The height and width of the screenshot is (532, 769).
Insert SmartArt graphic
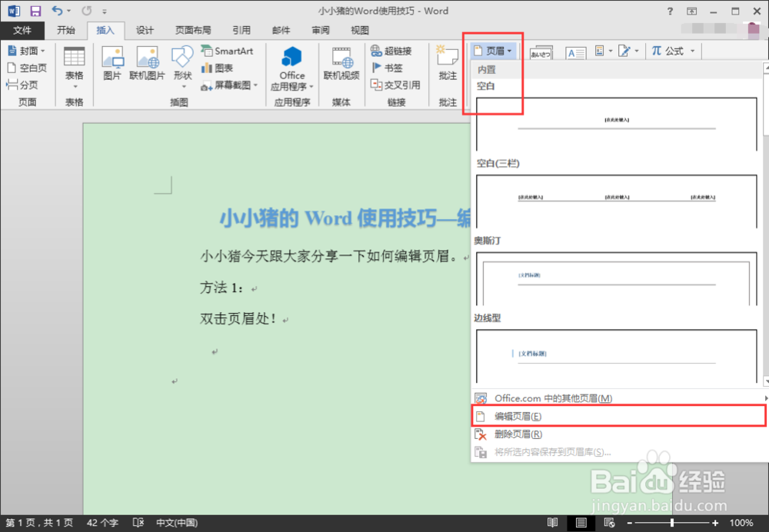[x=227, y=51]
